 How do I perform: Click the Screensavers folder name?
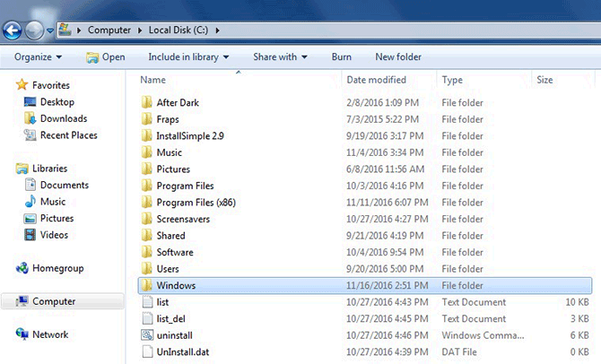point(183,219)
